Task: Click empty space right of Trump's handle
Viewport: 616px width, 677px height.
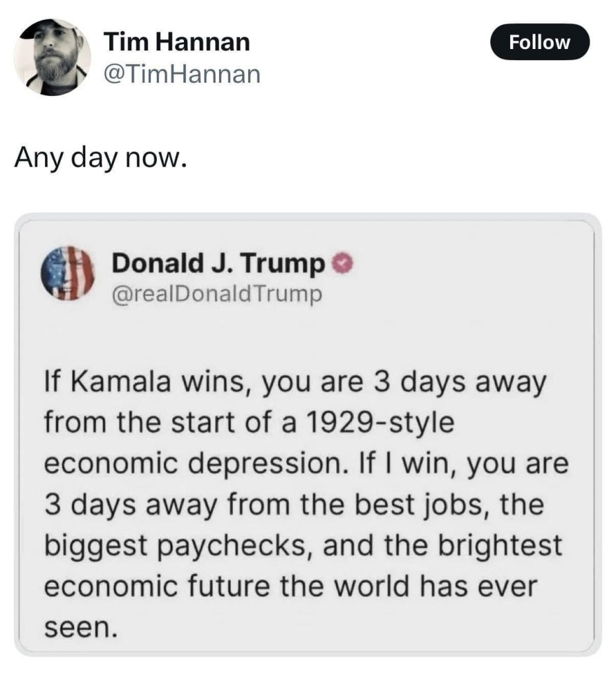Action: [x=463, y=293]
